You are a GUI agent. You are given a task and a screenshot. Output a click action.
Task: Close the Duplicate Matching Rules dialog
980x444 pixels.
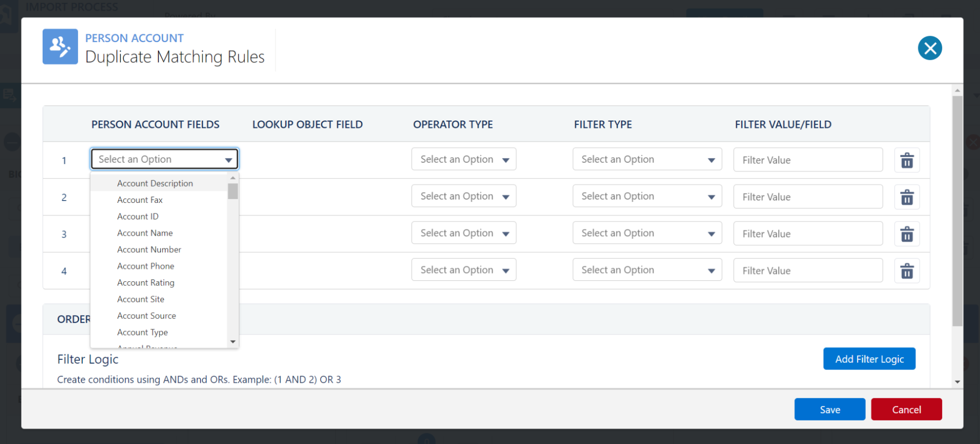[x=930, y=48]
